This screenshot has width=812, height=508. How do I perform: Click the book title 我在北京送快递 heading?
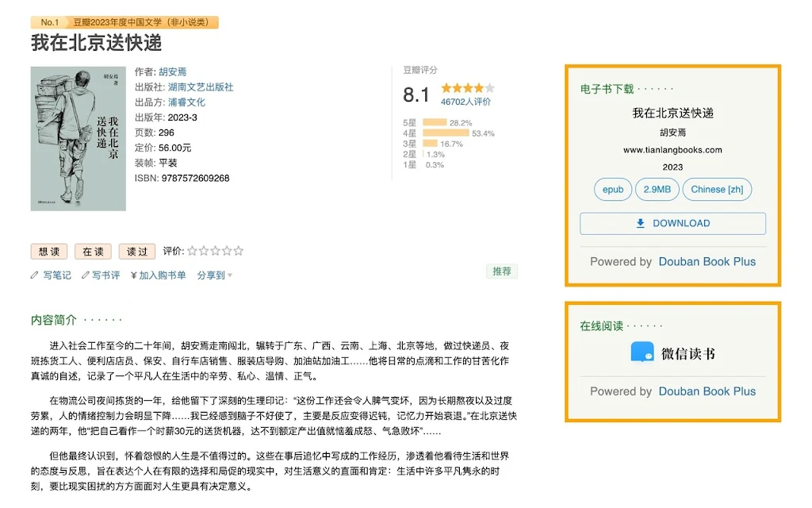(x=96, y=43)
